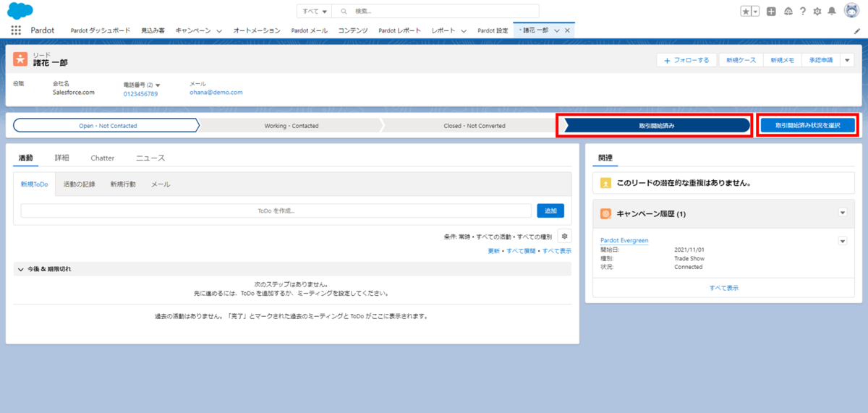Screen dimensions: 868x413
Task: Click the Salesforce cloud logo
Action: [20, 11]
